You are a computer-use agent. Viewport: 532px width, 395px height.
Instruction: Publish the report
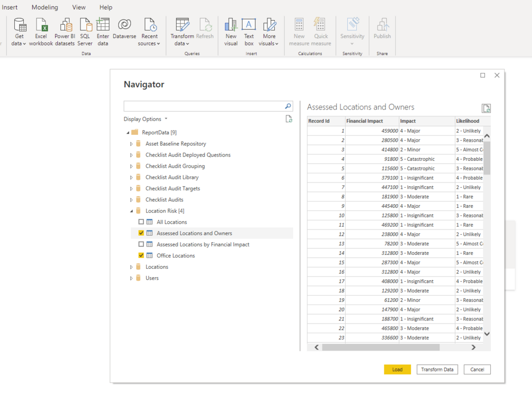382,29
